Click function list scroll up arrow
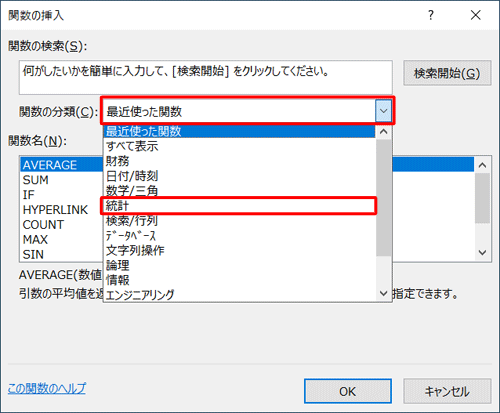The height and width of the screenshot is (413, 500). point(482,165)
